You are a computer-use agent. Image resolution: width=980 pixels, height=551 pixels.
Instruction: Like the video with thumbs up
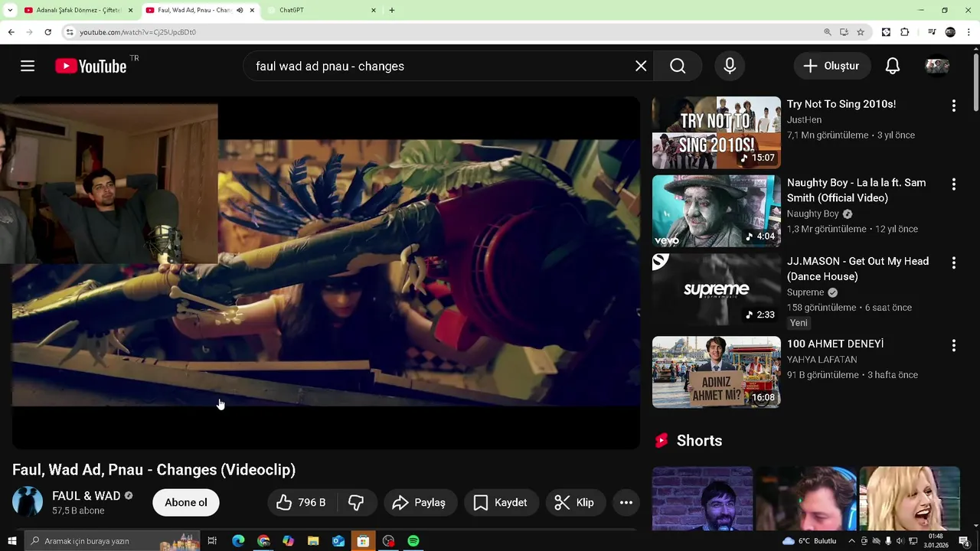pos(302,503)
